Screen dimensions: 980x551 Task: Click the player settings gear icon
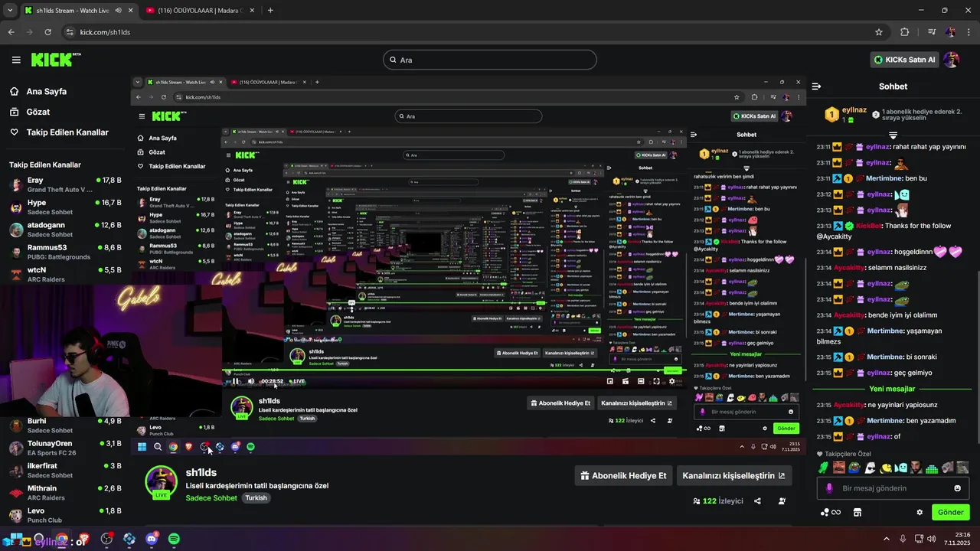[x=672, y=381]
